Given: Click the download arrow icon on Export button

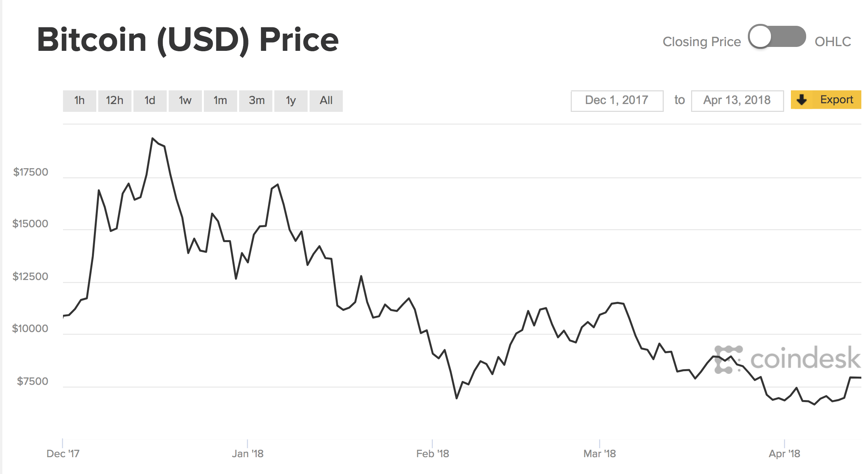Looking at the screenshot, I should (x=802, y=100).
